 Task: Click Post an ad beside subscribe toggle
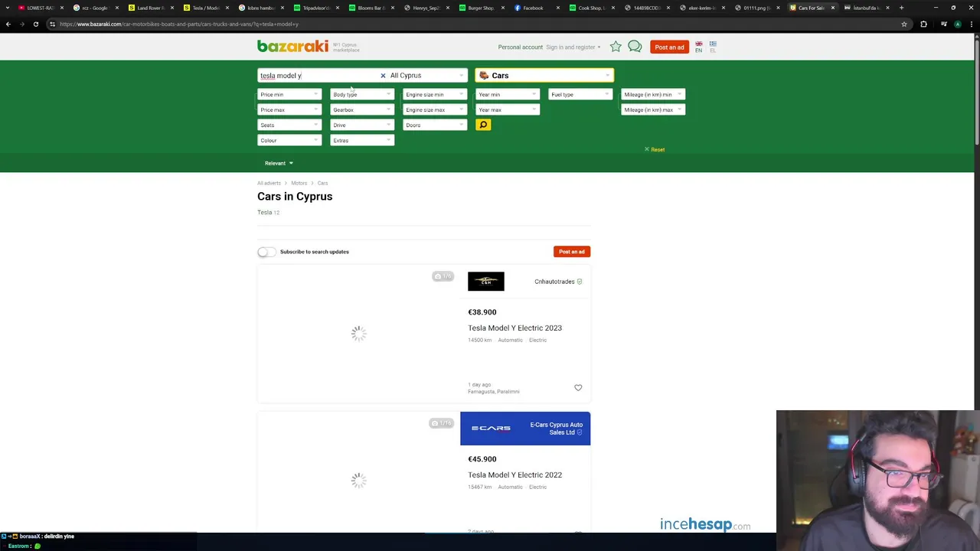pos(572,252)
